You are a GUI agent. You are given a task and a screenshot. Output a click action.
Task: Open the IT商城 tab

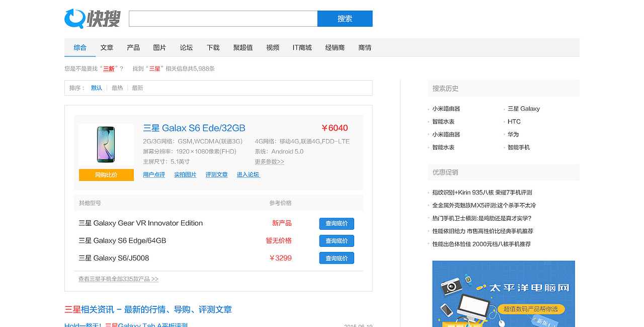(302, 47)
